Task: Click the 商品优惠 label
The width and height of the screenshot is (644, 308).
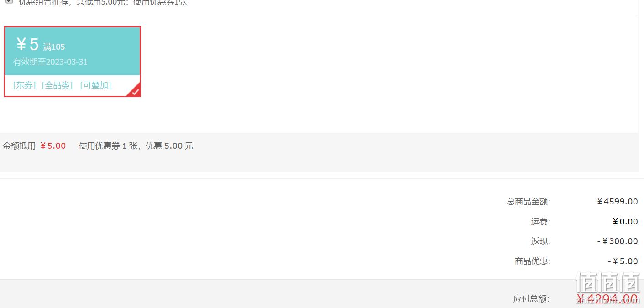Action: (x=533, y=261)
